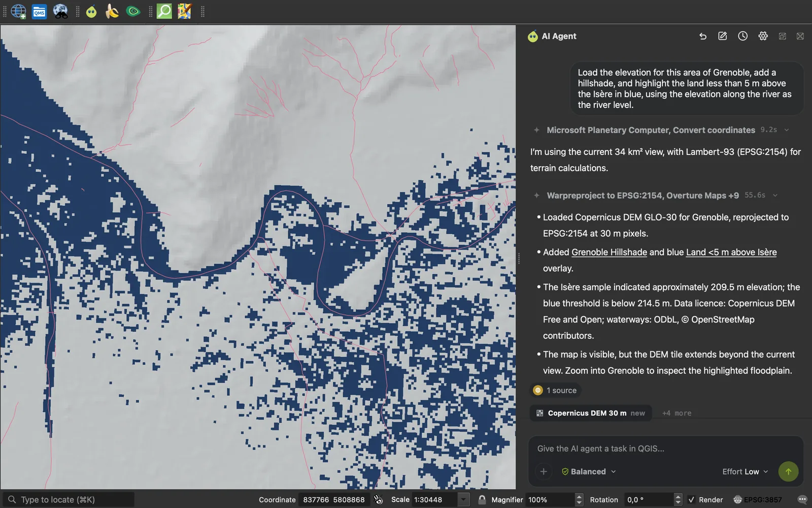Click the green magnifying glass search icon
Screen dimensions: 812x508
(x=164, y=11)
